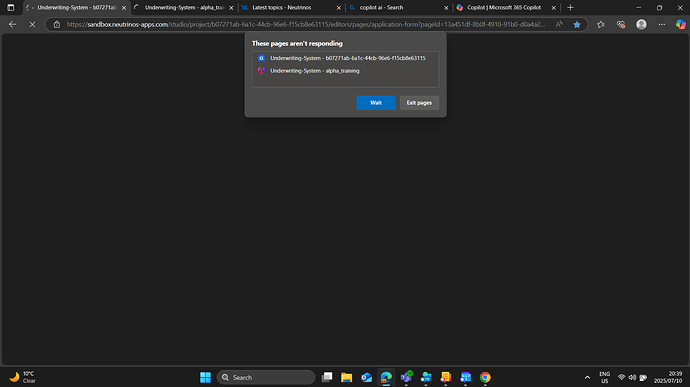Screen dimensions: 690x387
Task: Click the Wait button in dialog
Action: 376,103
